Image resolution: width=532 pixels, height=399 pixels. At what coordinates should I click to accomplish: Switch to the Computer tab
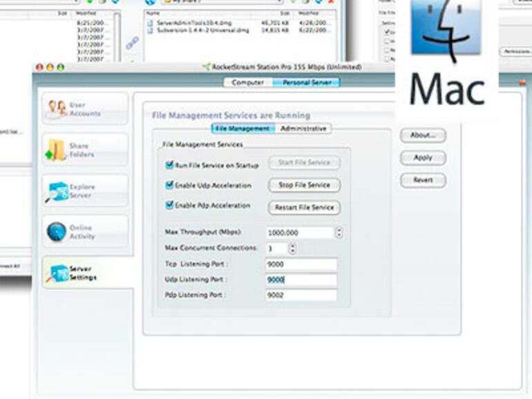[247, 82]
